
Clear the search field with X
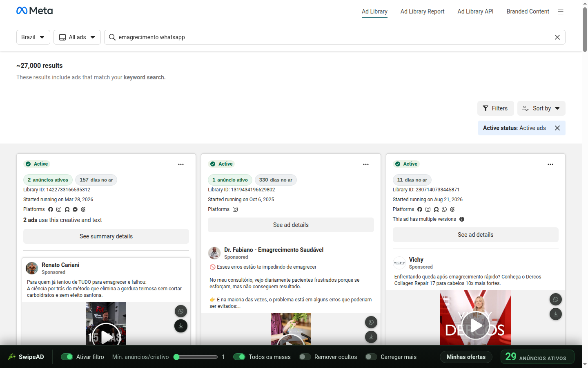click(x=557, y=37)
